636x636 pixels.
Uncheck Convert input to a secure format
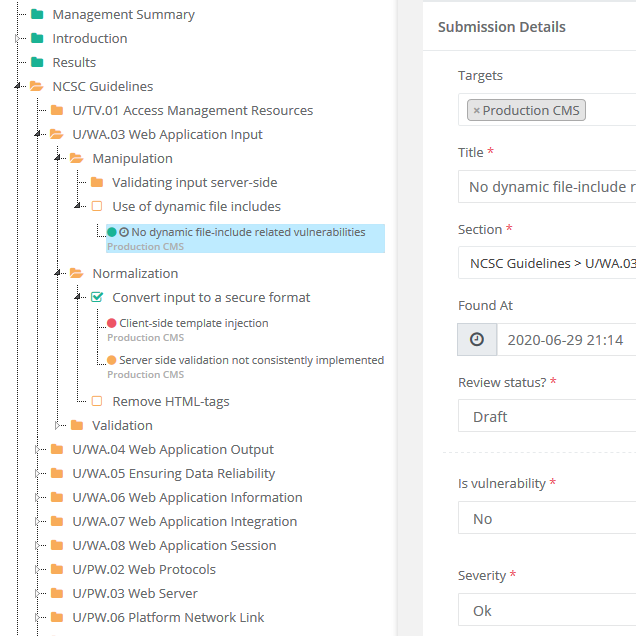point(97,297)
